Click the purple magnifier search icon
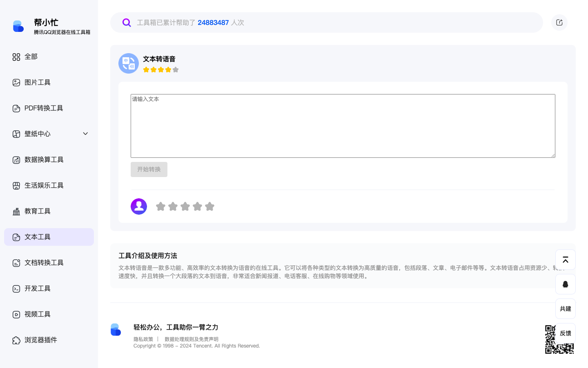 point(127,22)
